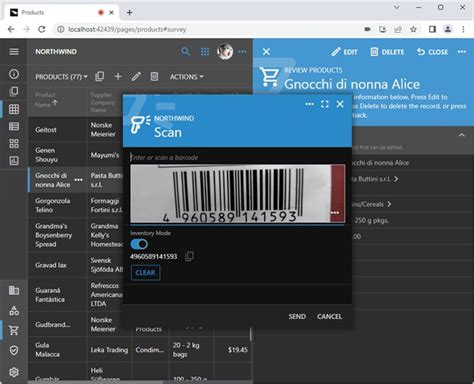
Task: Select the chart view sidebar icon
Action: click(14, 161)
